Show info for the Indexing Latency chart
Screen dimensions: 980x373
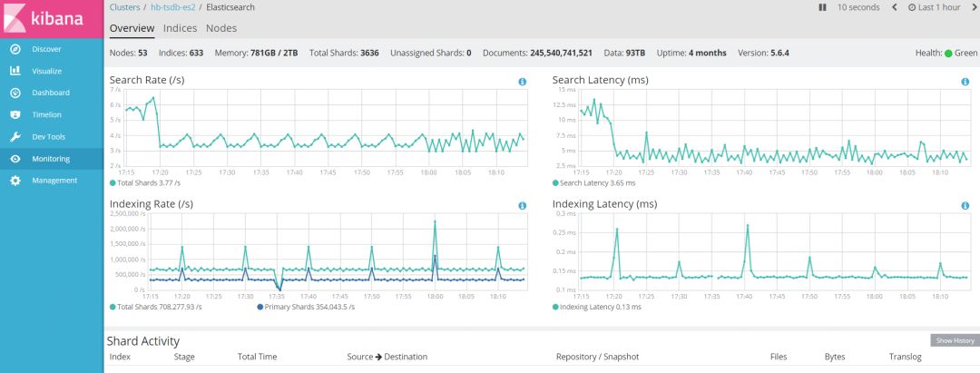965,205
